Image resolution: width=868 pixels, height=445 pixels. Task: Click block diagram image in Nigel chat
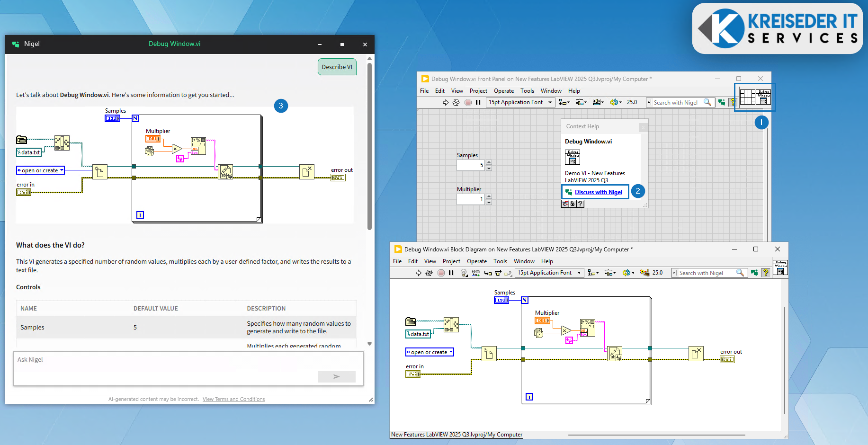[x=185, y=165]
